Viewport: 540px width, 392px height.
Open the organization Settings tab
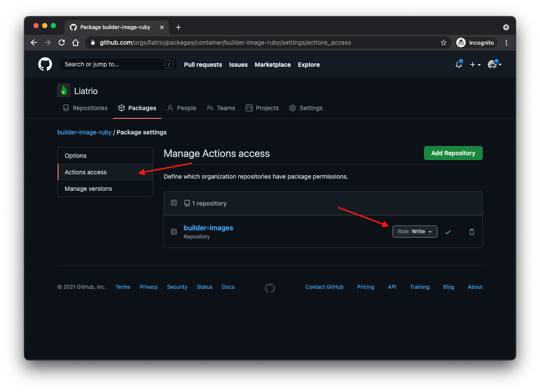coord(306,108)
